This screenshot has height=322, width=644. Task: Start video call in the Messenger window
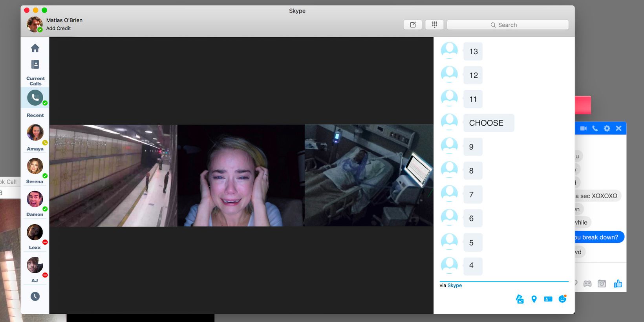click(584, 128)
